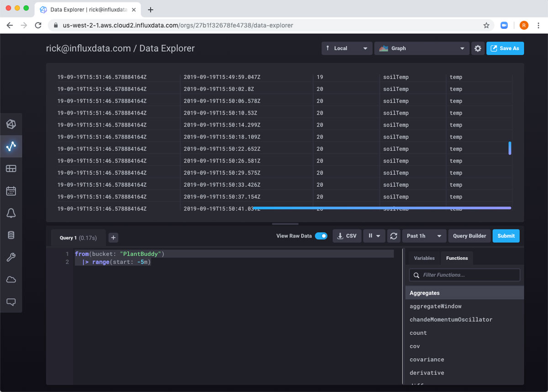The image size is (548, 392).
Task: Open Alerts using the bell sidebar icon
Action: pyautogui.click(x=11, y=213)
